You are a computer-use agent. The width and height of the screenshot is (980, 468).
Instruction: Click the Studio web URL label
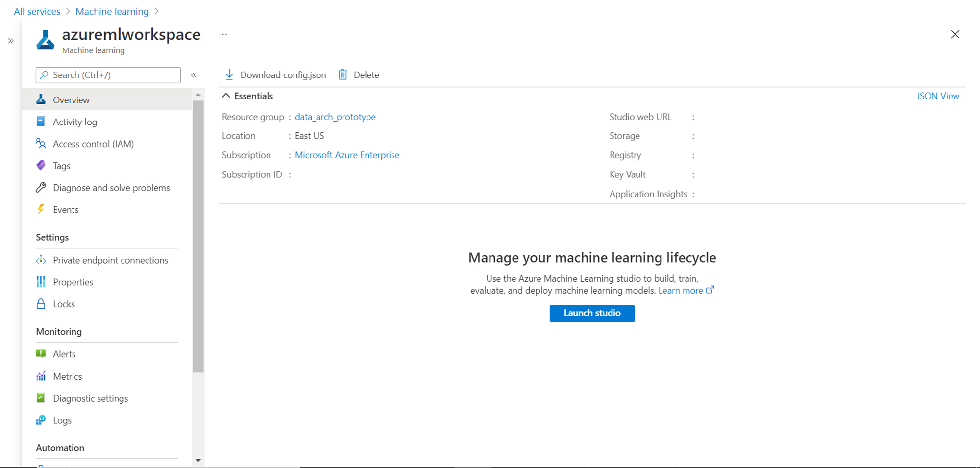click(640, 117)
